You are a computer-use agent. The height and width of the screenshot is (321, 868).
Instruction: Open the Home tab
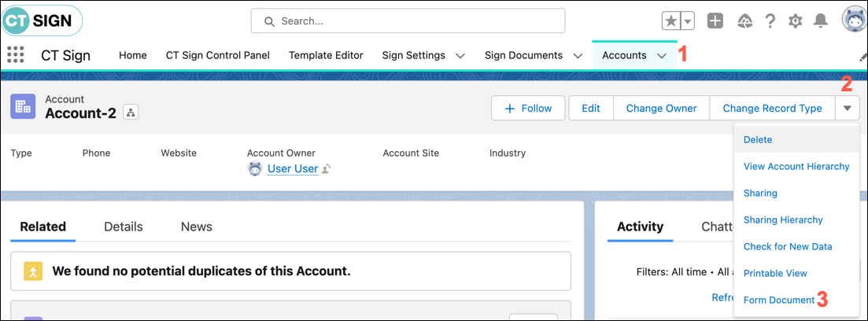click(x=133, y=55)
